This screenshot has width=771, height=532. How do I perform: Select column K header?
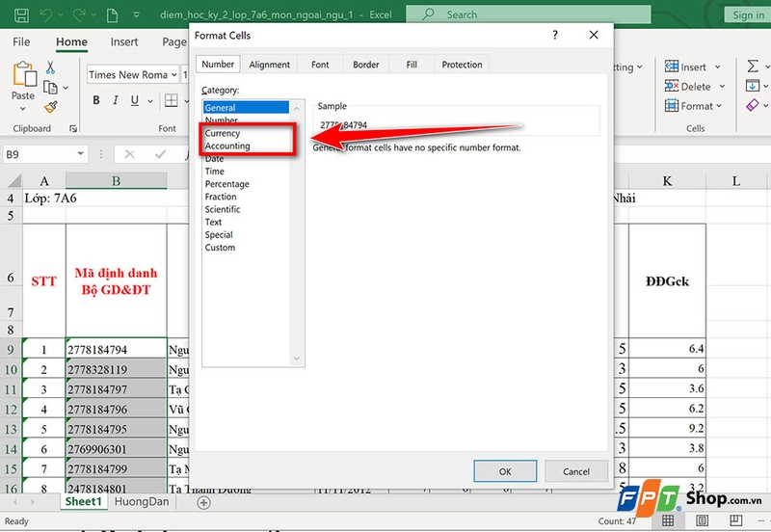tap(667, 181)
